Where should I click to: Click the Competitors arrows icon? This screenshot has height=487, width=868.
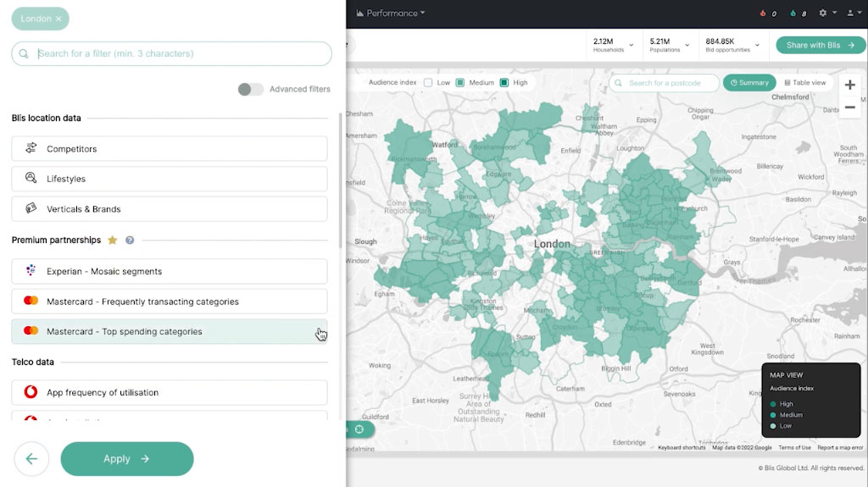(31, 147)
